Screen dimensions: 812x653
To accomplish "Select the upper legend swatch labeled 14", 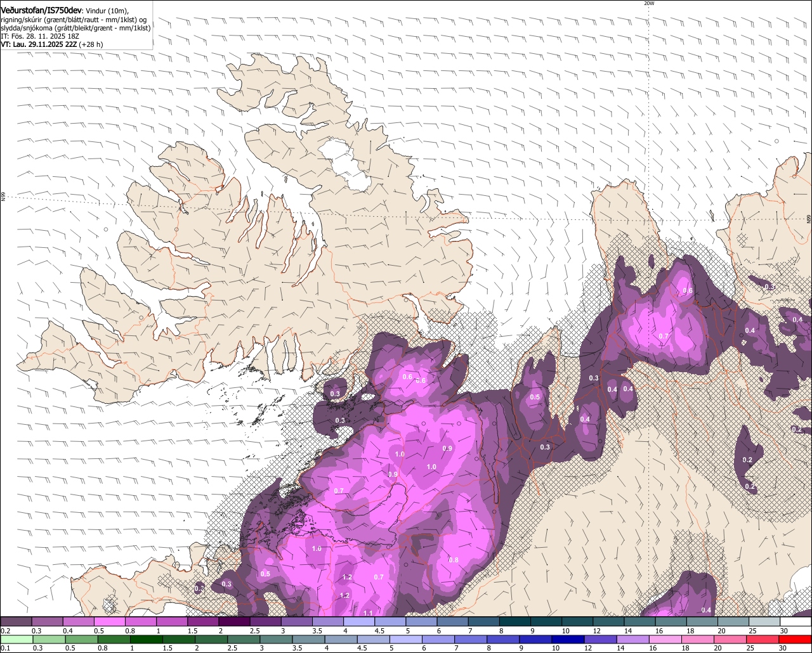I will (639, 622).
